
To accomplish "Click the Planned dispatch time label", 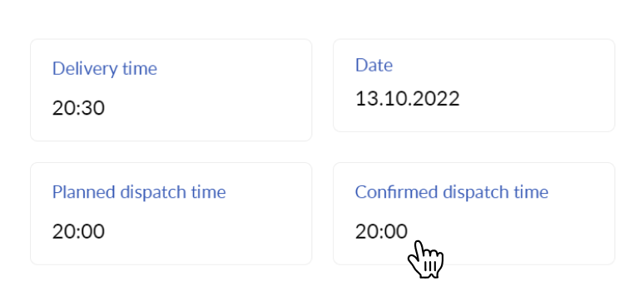I will point(139,192).
